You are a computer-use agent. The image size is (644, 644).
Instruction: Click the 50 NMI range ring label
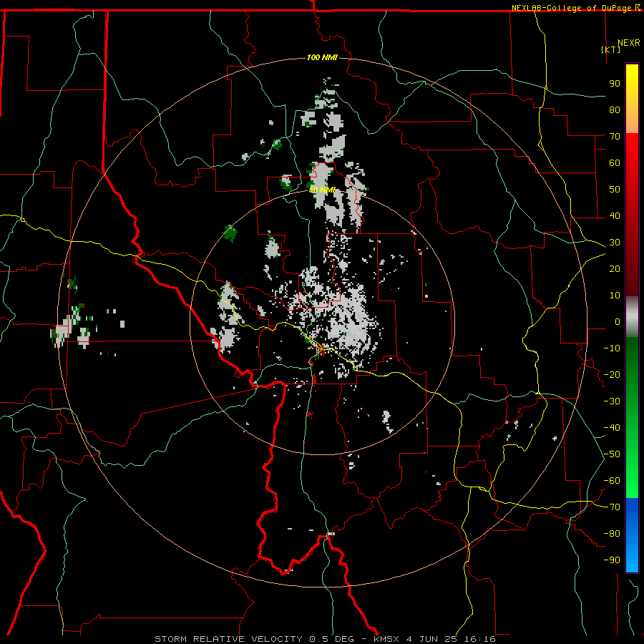pyautogui.click(x=322, y=190)
